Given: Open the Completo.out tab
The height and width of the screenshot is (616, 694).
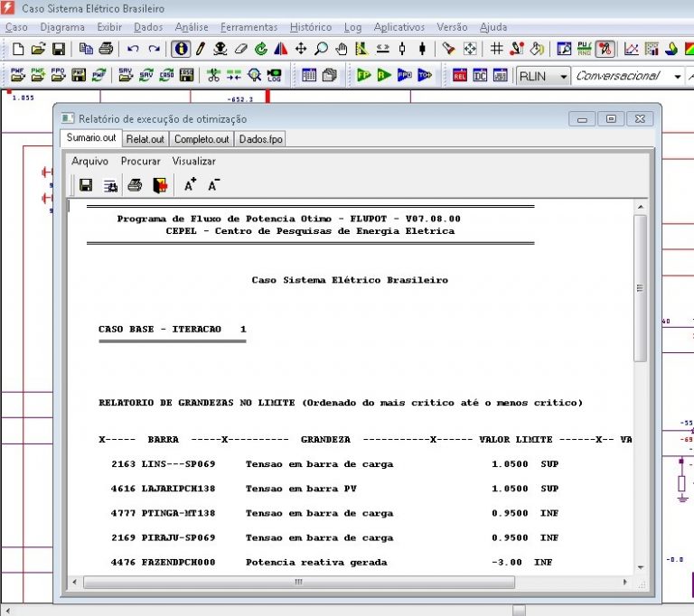Looking at the screenshot, I should tap(201, 139).
